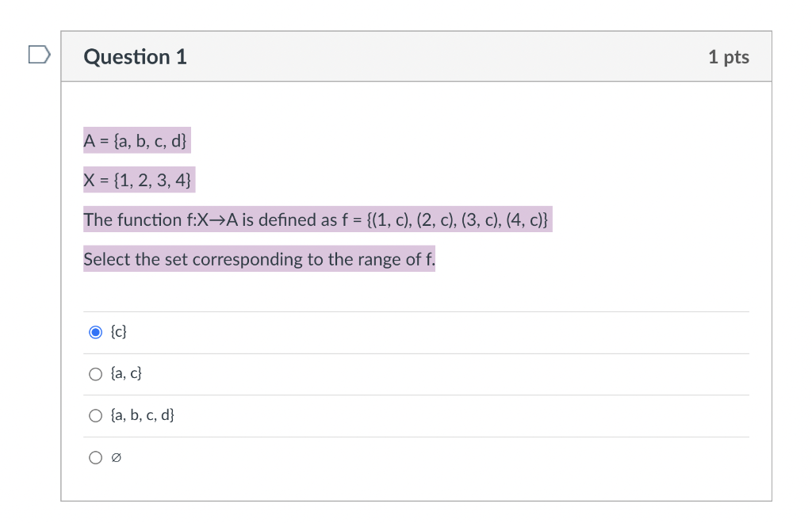Select the {c} radio button
Screen dimensions: 812x523
click(95, 332)
